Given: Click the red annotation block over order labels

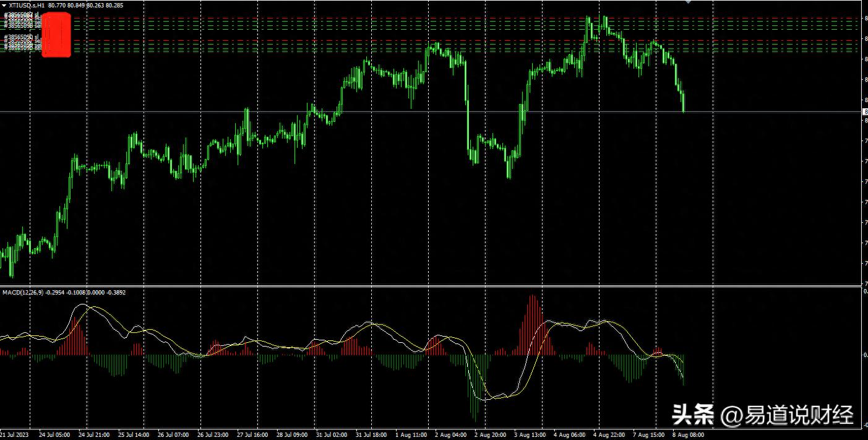Looking at the screenshot, I should click(x=56, y=35).
